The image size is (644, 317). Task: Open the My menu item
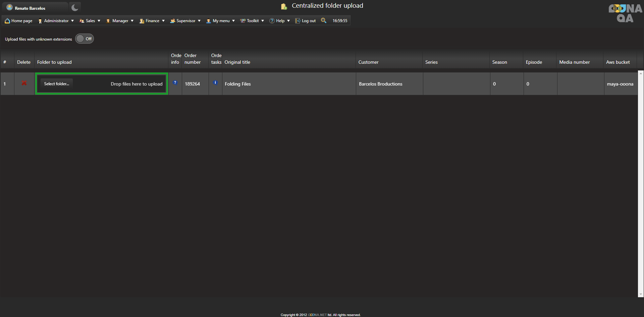(221, 21)
